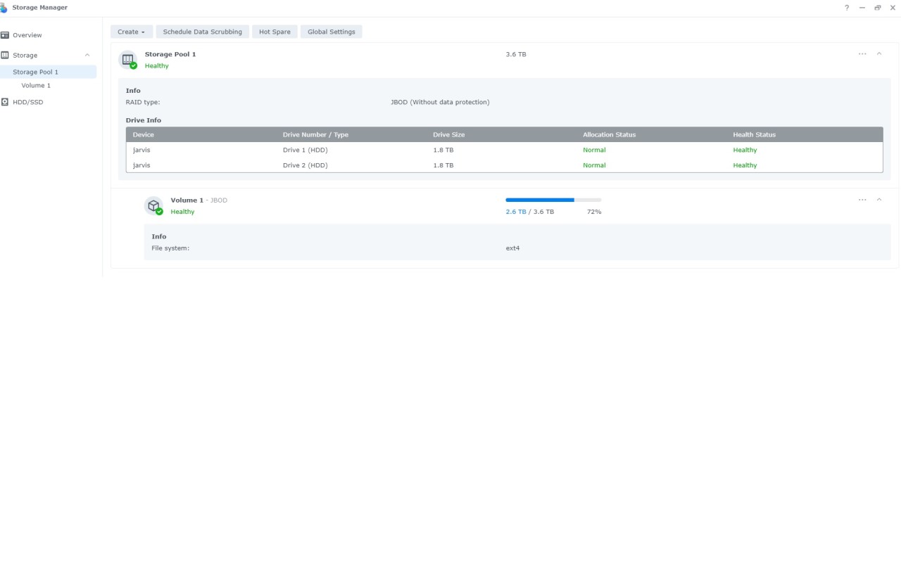Click the 2.6 TB used value
901x588 pixels.
click(516, 212)
